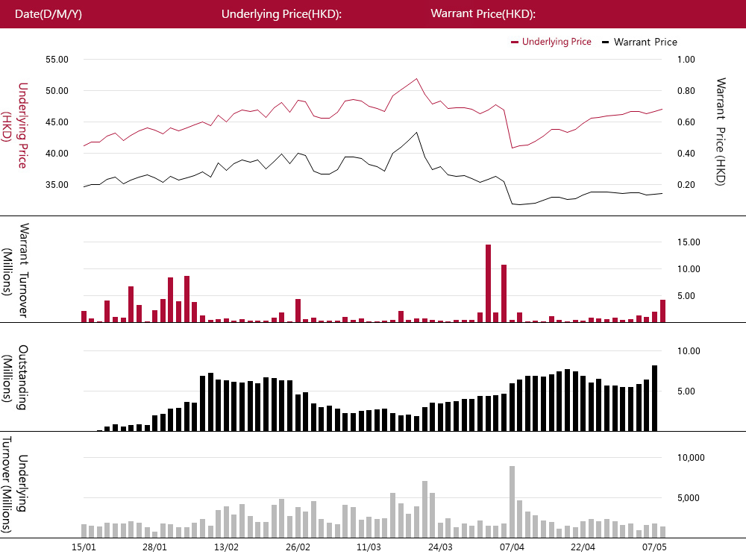Click the 50.00 underlying price axis value
The height and width of the screenshot is (560, 746).
tap(57, 91)
